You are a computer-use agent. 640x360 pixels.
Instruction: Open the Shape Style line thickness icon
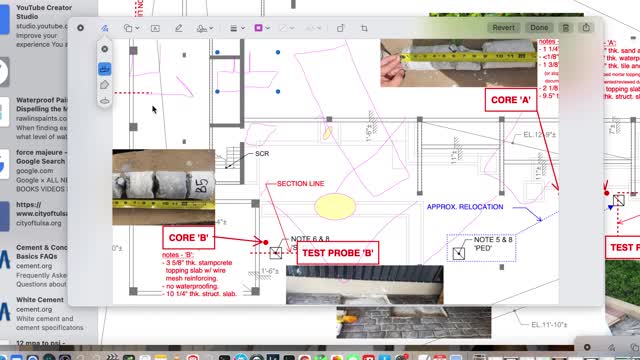233,28
